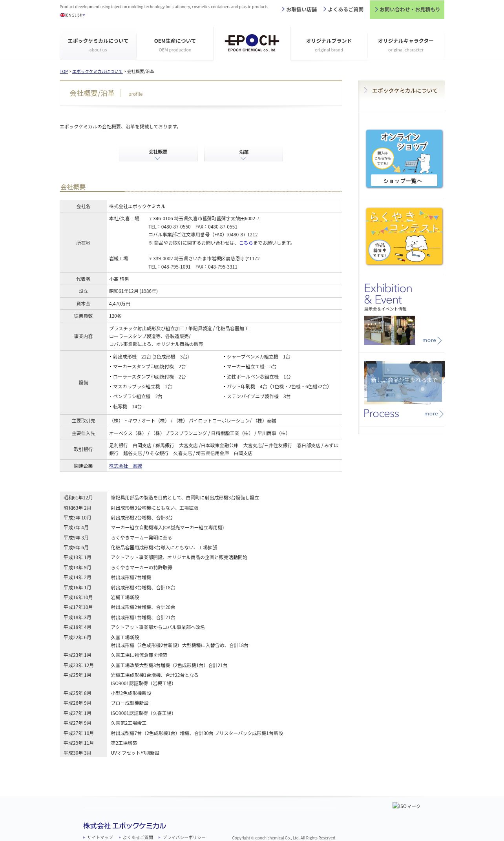
Task: Open OEM生産について menu item
Action: (175, 45)
